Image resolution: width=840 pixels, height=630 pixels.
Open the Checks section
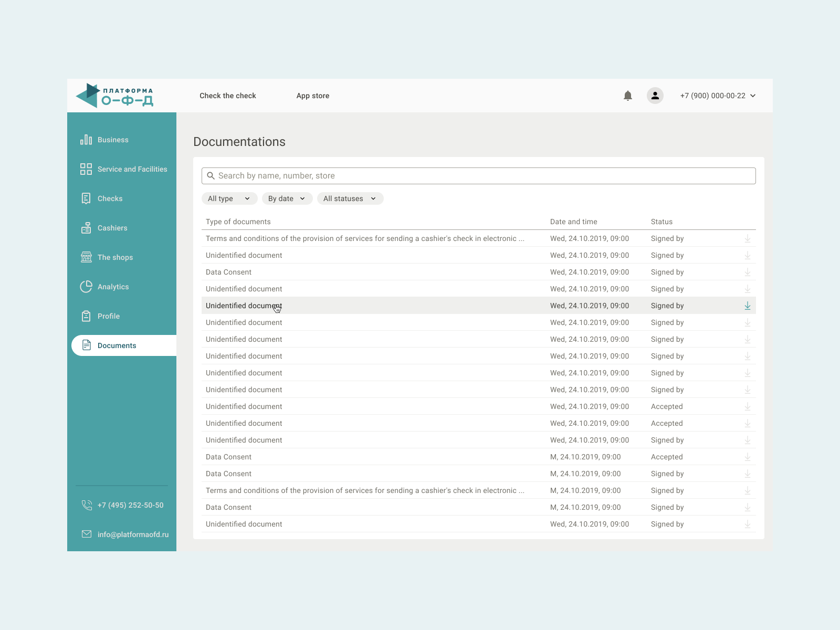[x=110, y=198]
